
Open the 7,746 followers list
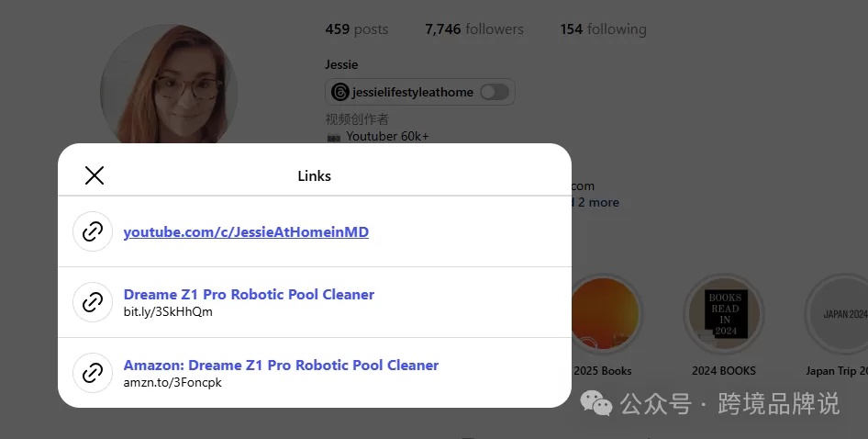pos(473,29)
